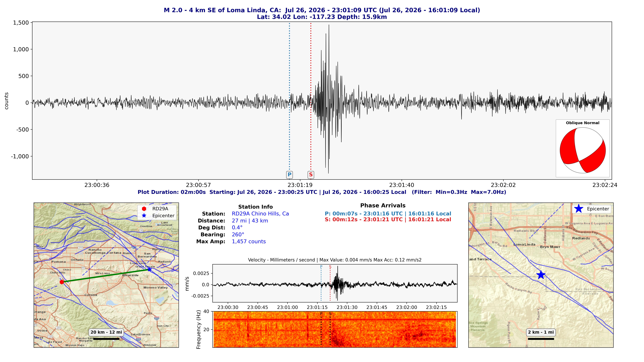Click the Route 18 highway shield near Crestline
The height and width of the screenshot is (362, 644).
pos(141,230)
